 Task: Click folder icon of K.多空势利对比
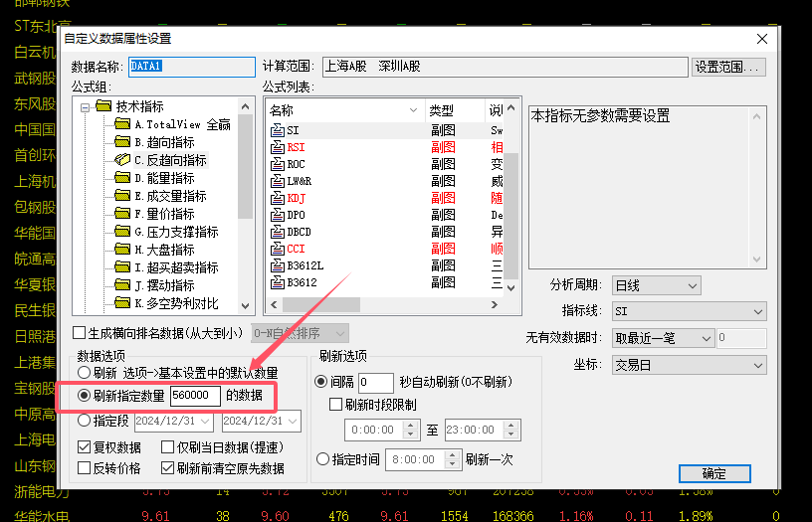pyautogui.click(x=122, y=303)
